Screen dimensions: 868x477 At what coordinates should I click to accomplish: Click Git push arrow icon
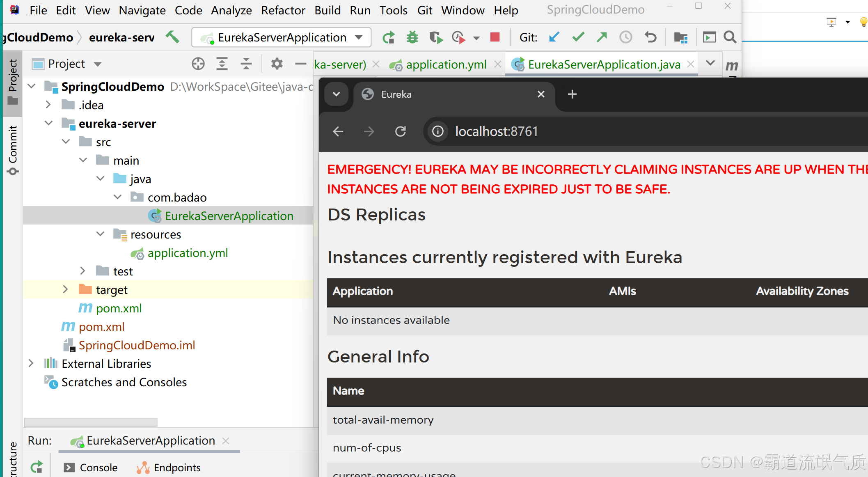(x=602, y=37)
